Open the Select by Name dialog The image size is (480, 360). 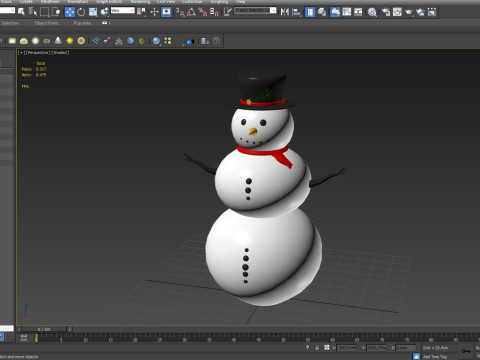pyautogui.click(x=32, y=12)
